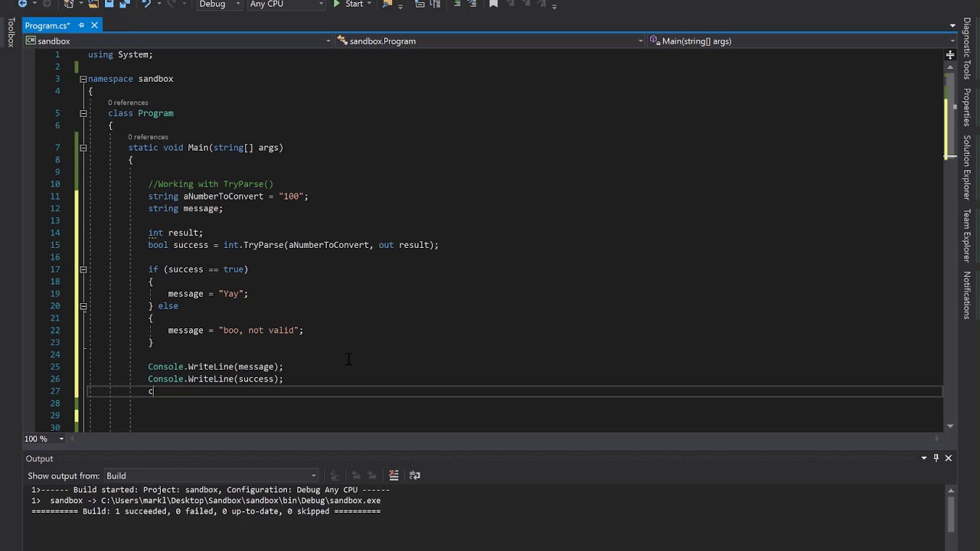Click 'int result;' on line 14

pyautogui.click(x=175, y=233)
